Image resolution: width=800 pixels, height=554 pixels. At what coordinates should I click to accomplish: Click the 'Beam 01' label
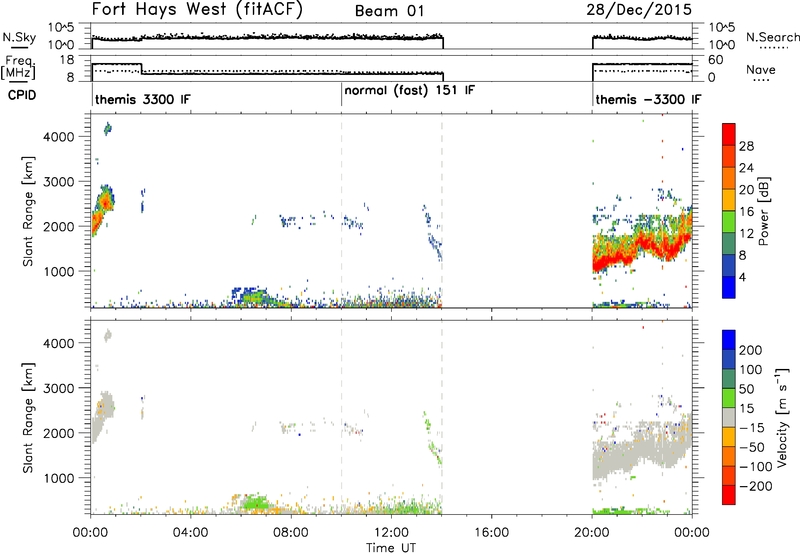pos(389,11)
